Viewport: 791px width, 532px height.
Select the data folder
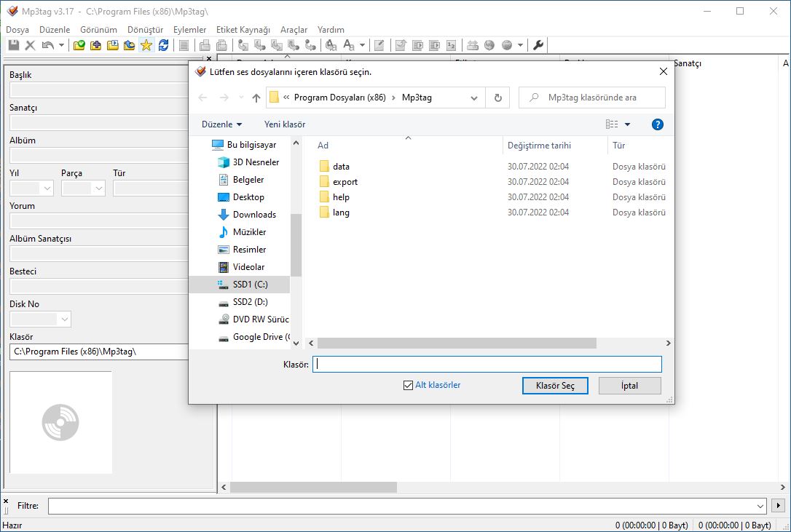341,167
